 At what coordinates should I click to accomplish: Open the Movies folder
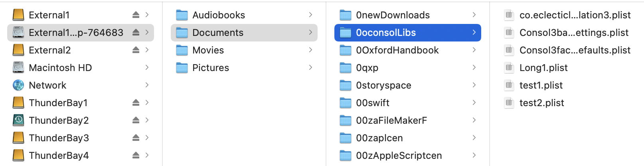244,50
